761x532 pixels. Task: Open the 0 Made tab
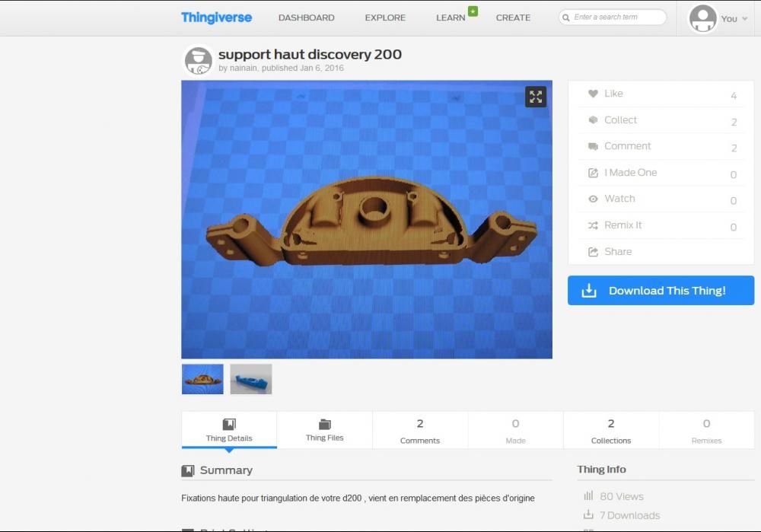coord(515,430)
